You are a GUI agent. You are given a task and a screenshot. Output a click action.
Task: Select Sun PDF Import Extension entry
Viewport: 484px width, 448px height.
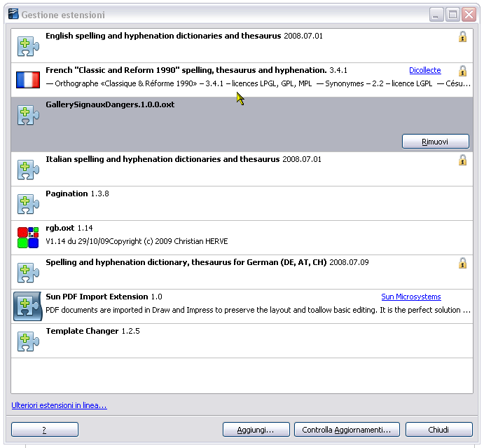pyautogui.click(x=242, y=306)
